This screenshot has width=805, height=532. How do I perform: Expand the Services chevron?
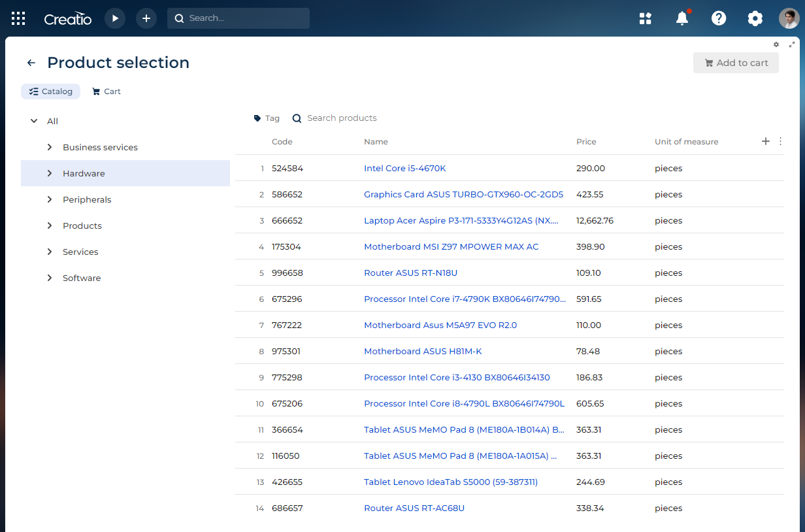tap(50, 252)
